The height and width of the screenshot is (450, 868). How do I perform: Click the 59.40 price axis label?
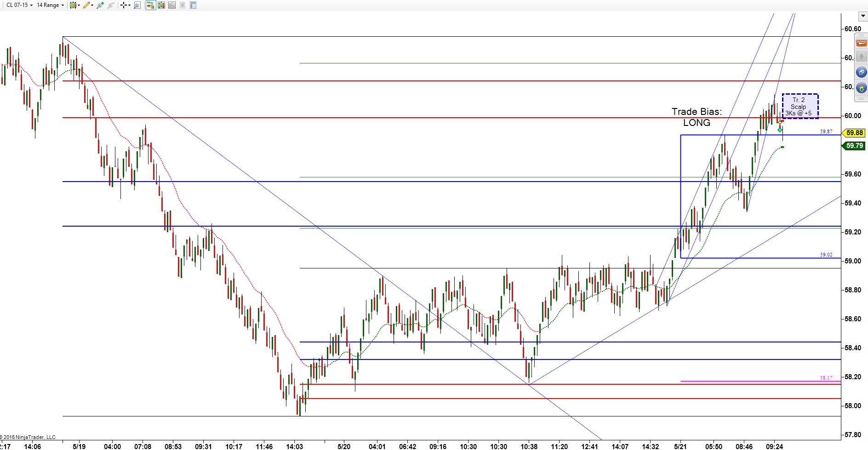tap(853, 203)
